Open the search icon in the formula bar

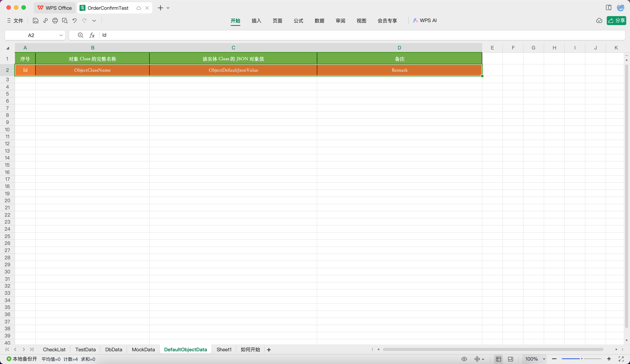pyautogui.click(x=80, y=35)
